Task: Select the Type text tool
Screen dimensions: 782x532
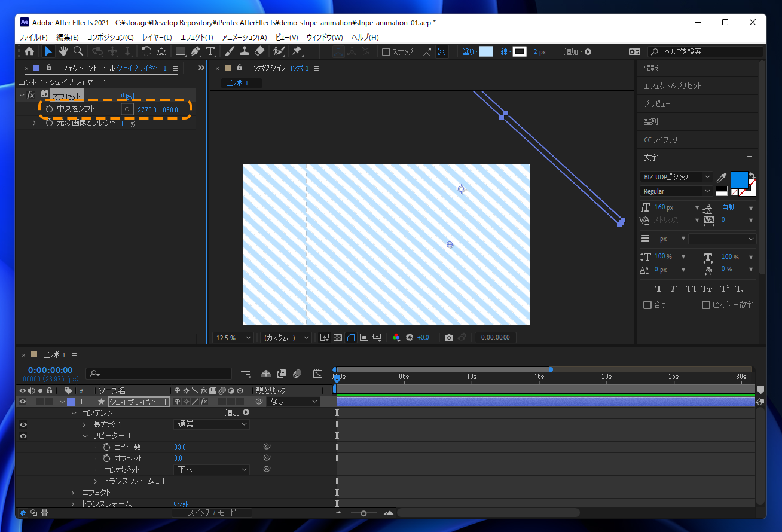Action: [x=210, y=51]
